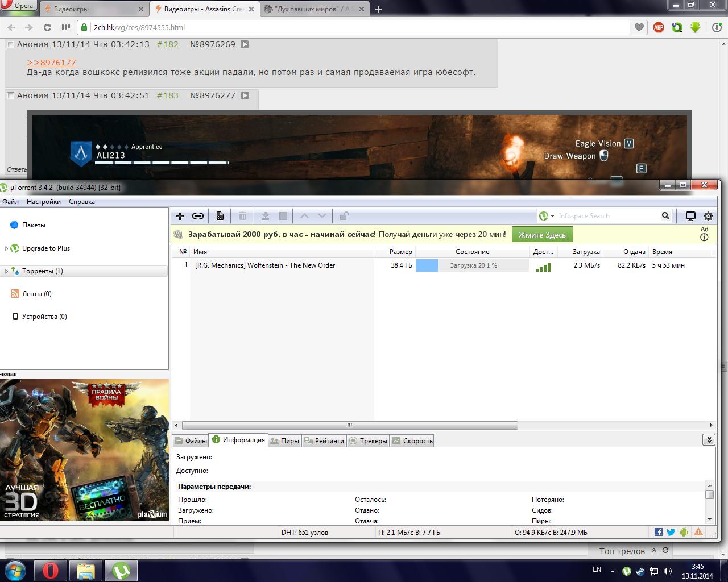The image size is (728, 582).
Task: Click reply arrow icon of post №8976269
Action: coord(245,44)
